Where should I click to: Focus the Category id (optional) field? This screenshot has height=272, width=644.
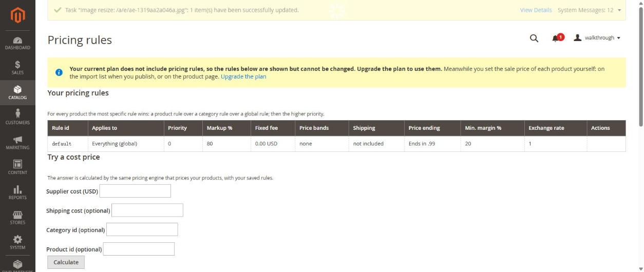(x=142, y=229)
